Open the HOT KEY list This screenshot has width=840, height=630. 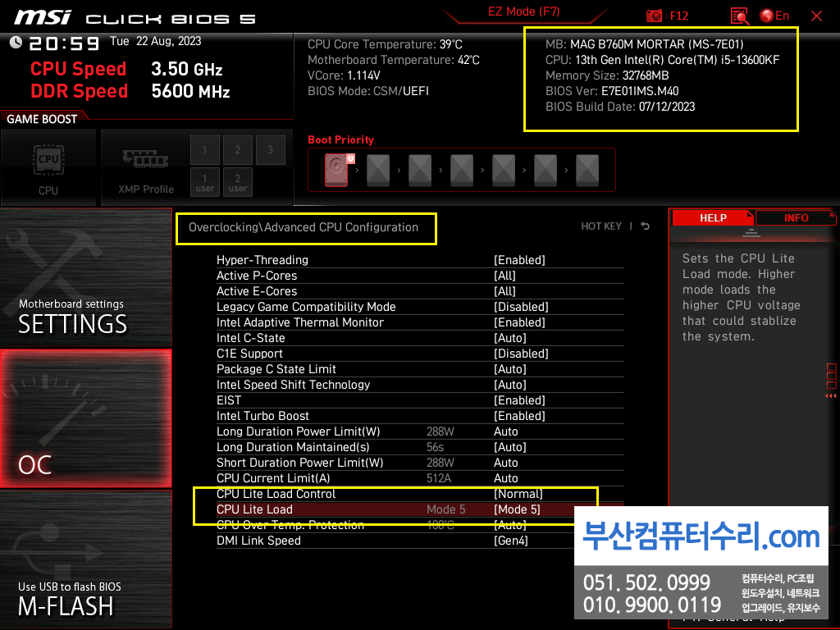pyautogui.click(x=601, y=226)
